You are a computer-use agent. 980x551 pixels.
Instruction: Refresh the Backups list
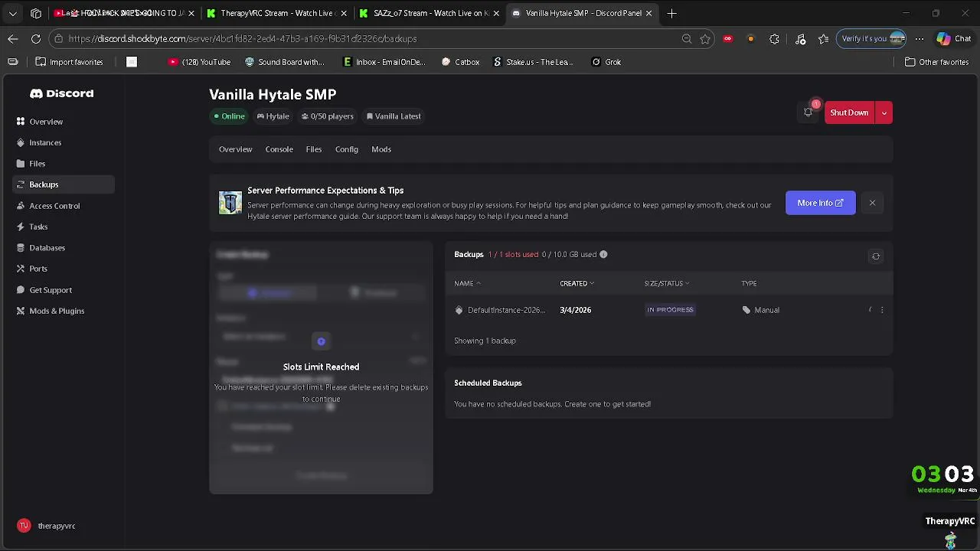click(876, 256)
